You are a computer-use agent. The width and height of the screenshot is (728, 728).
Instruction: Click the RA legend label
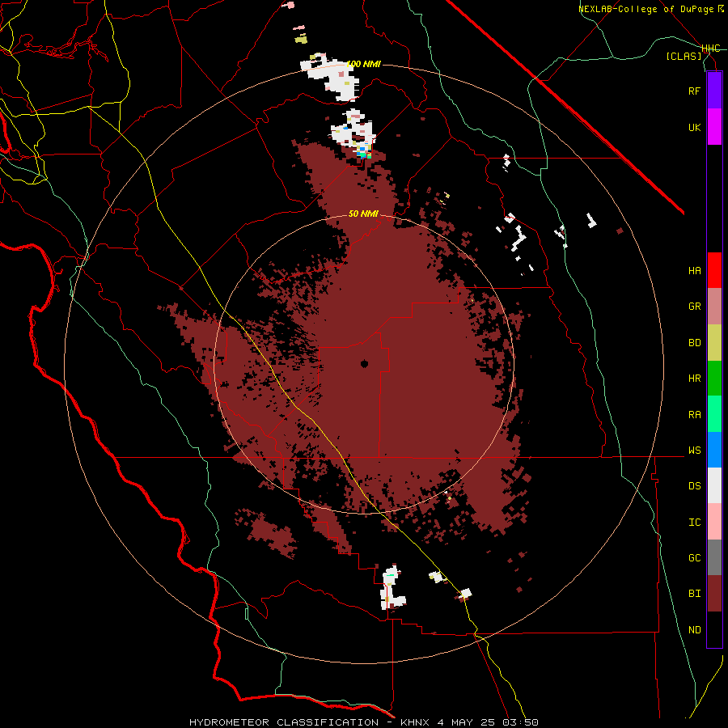point(694,415)
